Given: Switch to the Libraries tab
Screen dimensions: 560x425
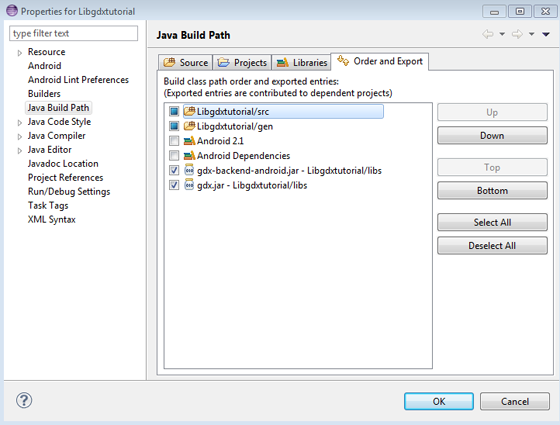Looking at the screenshot, I should click(x=302, y=62).
